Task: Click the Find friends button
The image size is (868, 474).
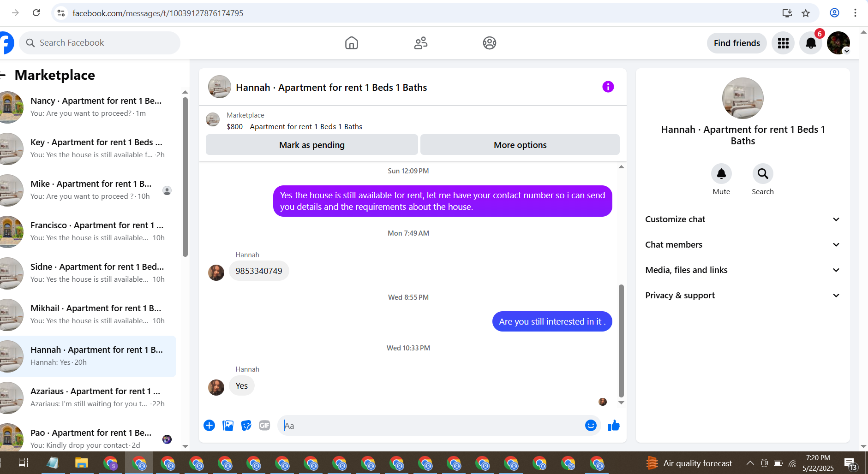Action: pyautogui.click(x=737, y=43)
